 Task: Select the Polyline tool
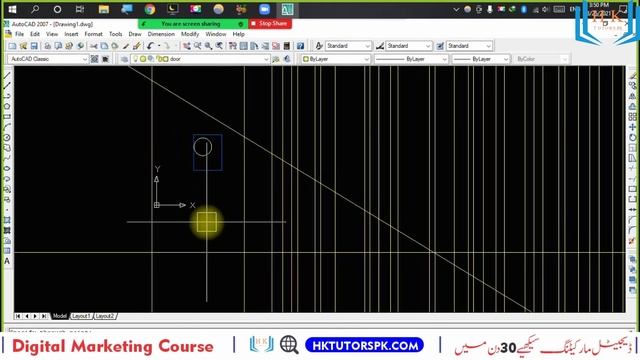pos(7,96)
